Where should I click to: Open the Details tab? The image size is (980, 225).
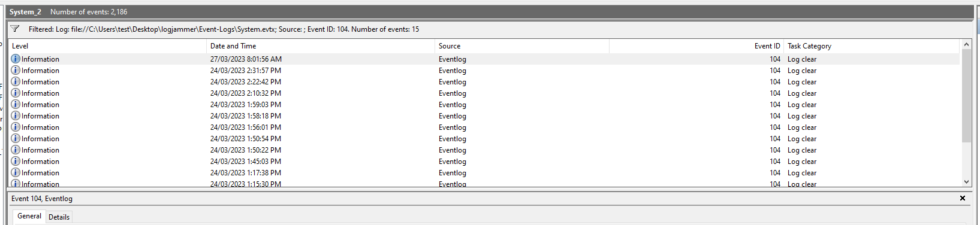pyautogui.click(x=59, y=217)
